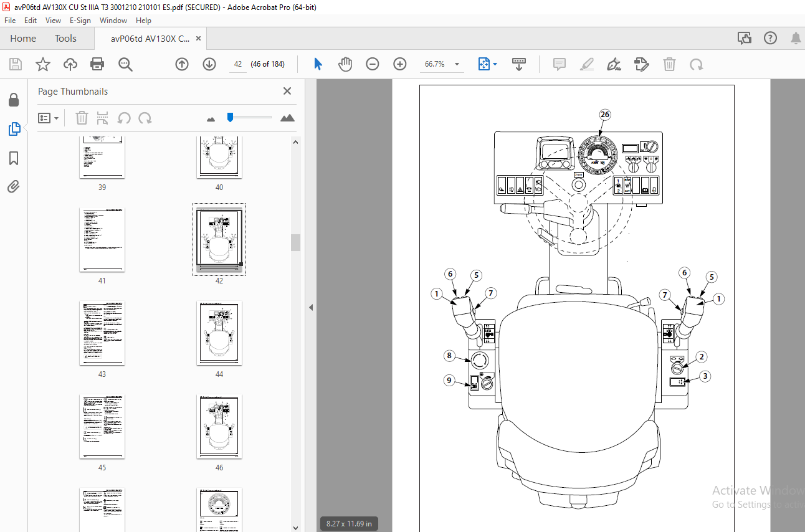Save the file using the floppy icon
805x532 pixels.
point(16,64)
